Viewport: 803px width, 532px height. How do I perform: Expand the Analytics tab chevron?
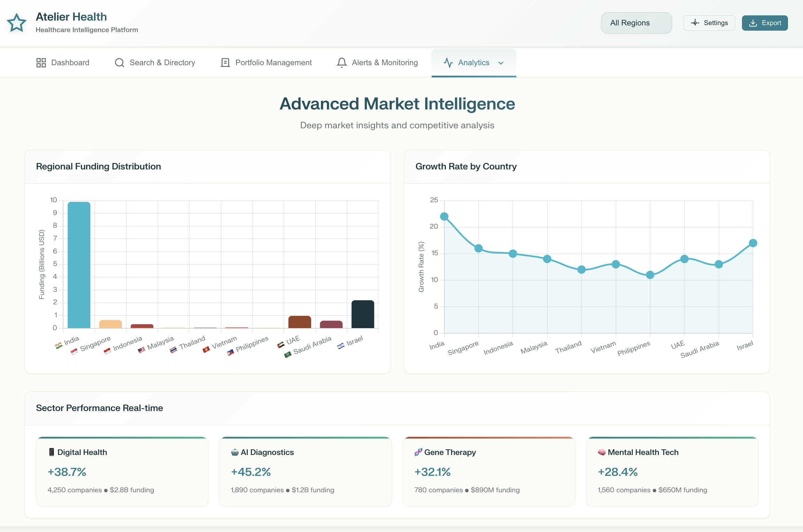(501, 63)
